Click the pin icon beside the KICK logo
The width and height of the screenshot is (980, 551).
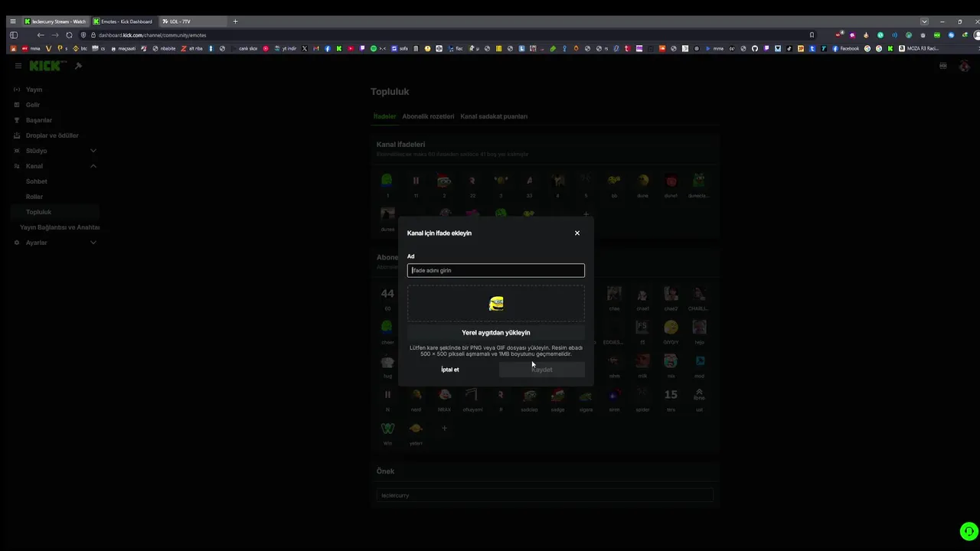click(x=78, y=66)
